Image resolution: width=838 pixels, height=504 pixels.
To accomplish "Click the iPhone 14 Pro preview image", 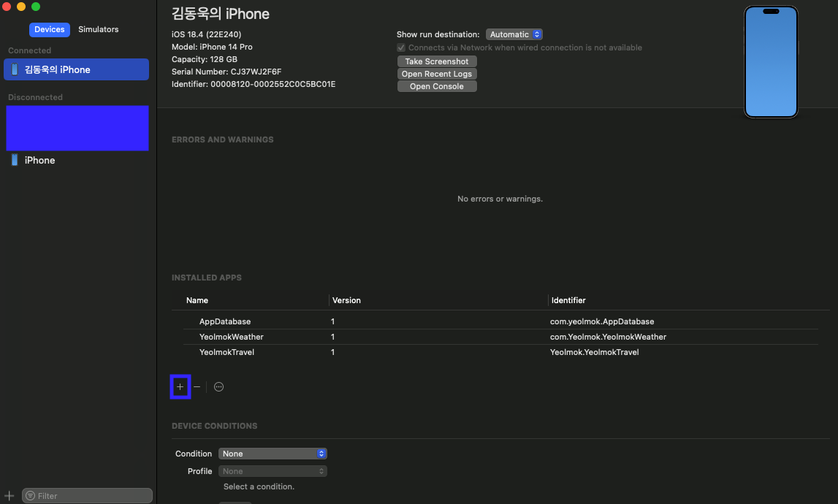I will pos(771,62).
